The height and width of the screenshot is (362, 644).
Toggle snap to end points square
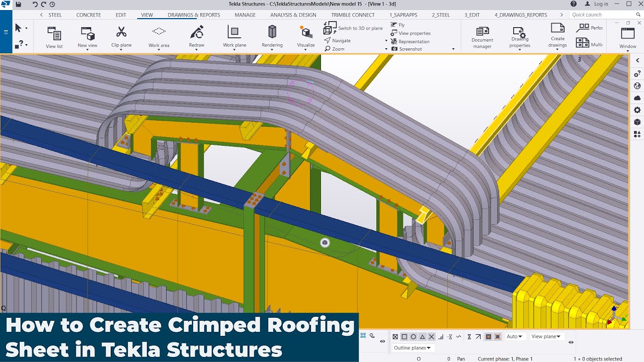pos(405,337)
